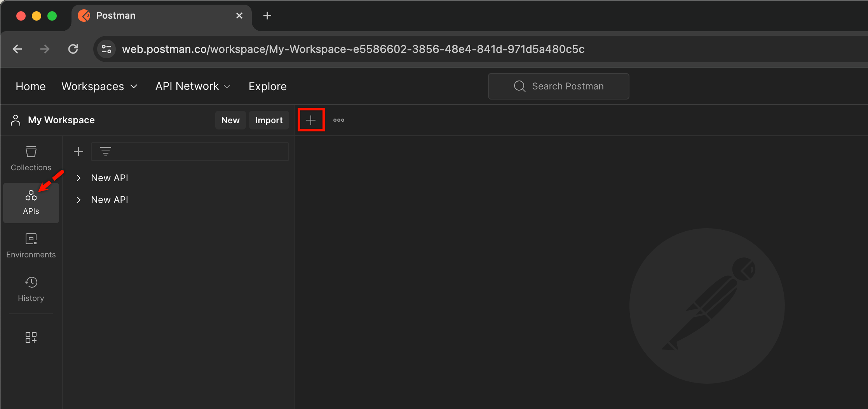Image resolution: width=868 pixels, height=409 pixels.
Task: Click the Search Postman field
Action: (x=558, y=86)
